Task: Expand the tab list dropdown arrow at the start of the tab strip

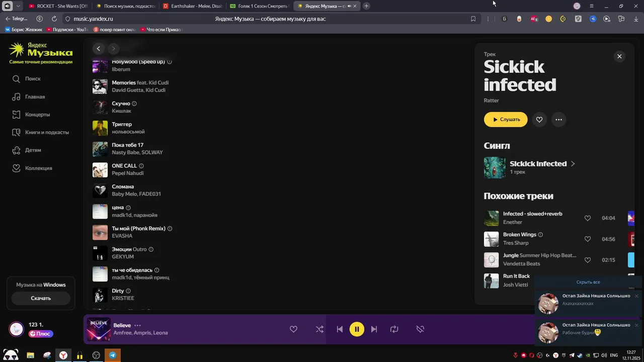Action: (18, 6)
